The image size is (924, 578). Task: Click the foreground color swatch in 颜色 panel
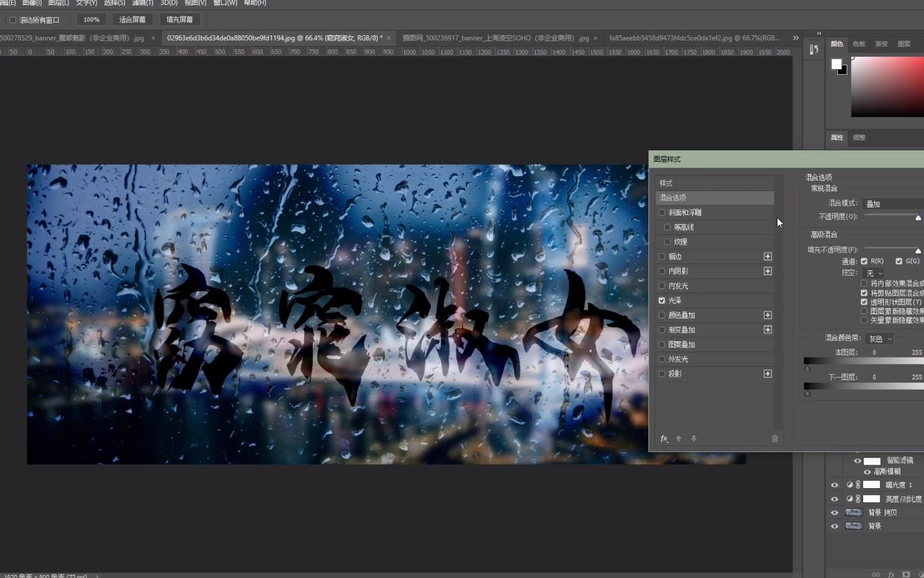tap(836, 64)
